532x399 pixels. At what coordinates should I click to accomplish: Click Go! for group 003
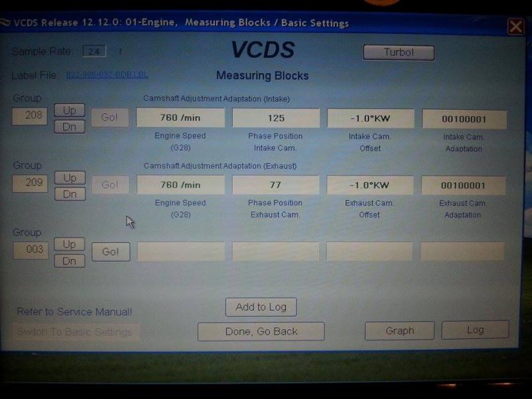point(110,252)
